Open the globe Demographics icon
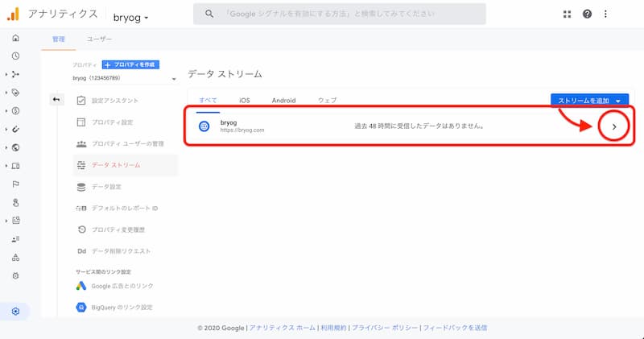 [15, 147]
